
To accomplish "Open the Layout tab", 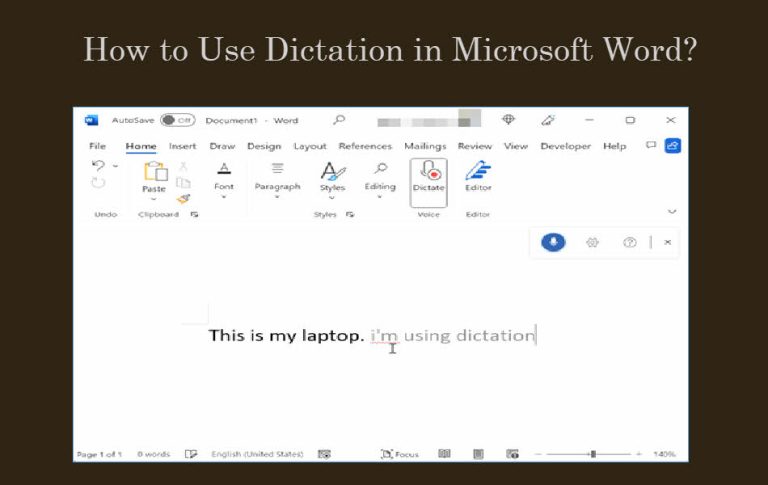I will click(x=310, y=146).
